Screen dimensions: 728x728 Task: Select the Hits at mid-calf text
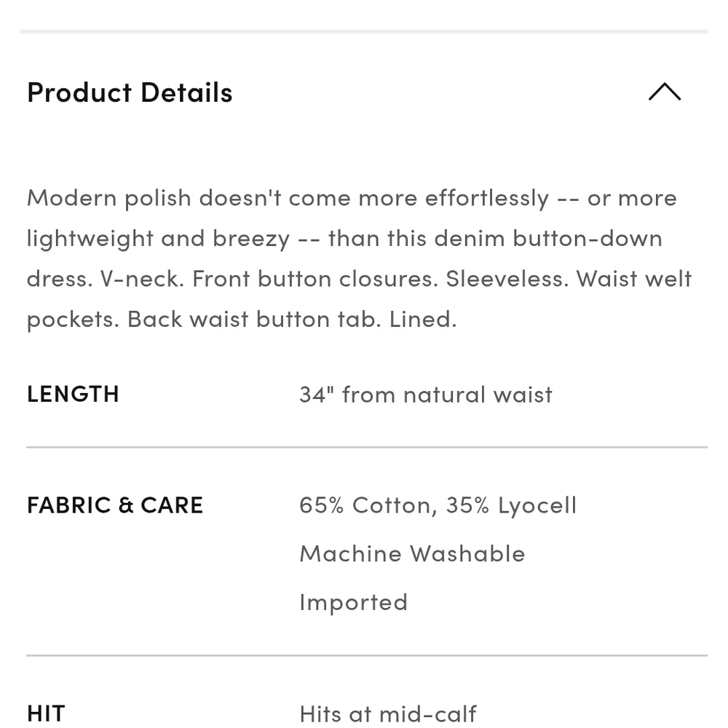tap(388, 713)
